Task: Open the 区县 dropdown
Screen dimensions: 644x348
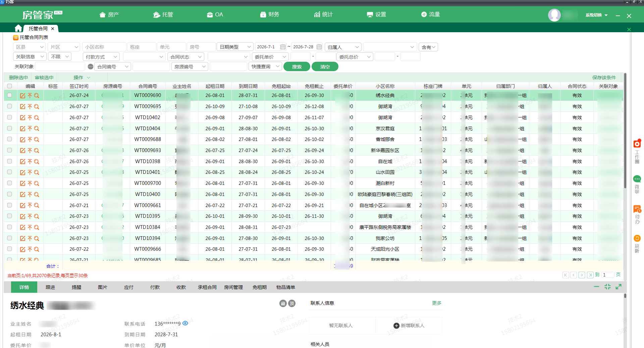Action: click(29, 47)
